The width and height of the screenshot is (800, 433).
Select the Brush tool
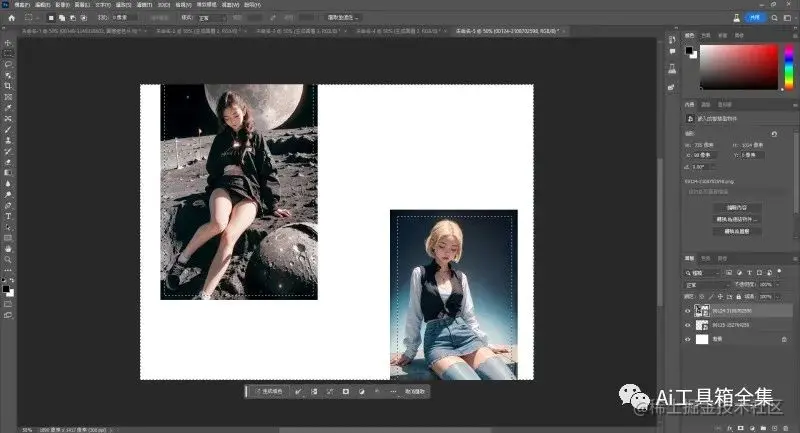point(8,129)
